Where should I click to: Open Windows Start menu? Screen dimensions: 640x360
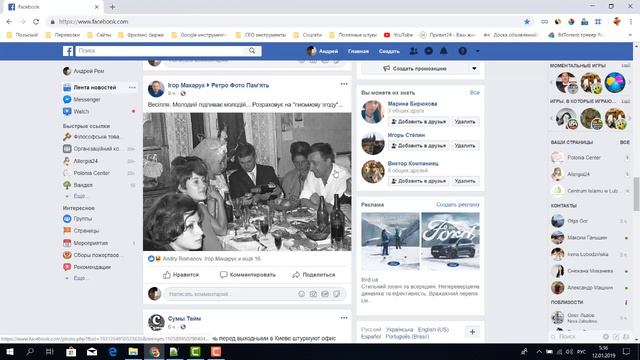pos(9,351)
